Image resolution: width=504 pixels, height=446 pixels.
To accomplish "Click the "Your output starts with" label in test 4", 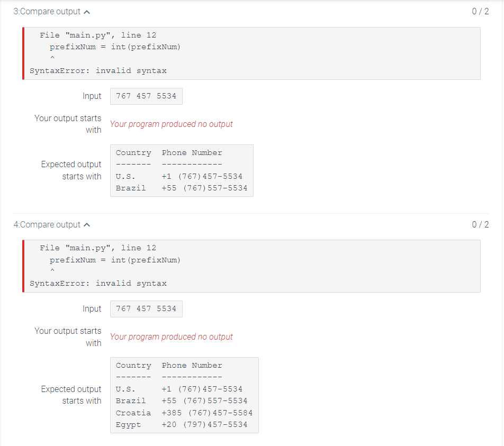I will point(68,336).
